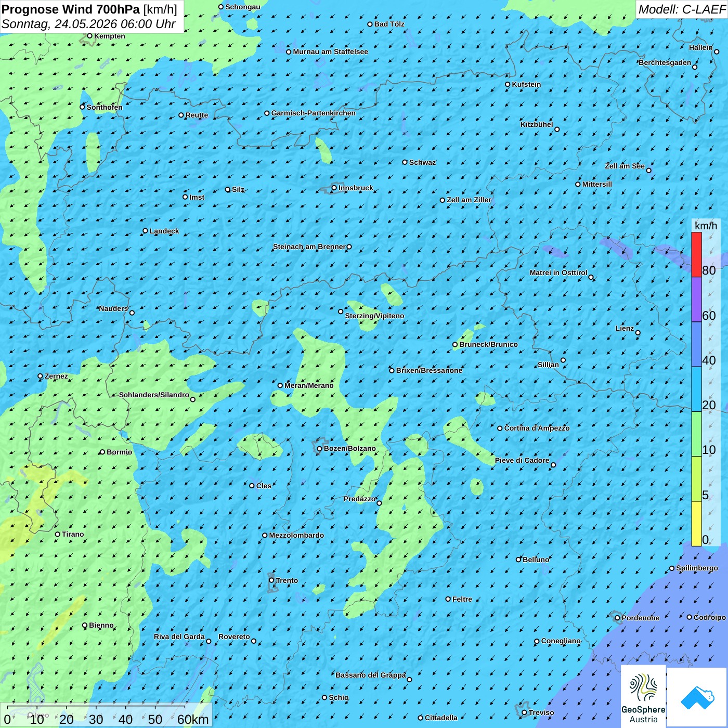The image size is (728, 728).
Task: Click the red 80 km/h legend color
Action: pyautogui.click(x=696, y=255)
